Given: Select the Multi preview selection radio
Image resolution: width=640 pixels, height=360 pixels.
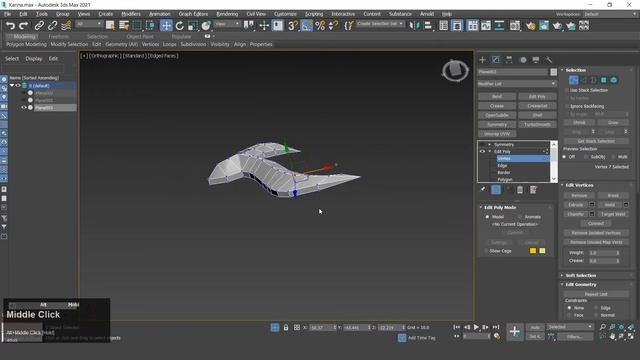Looking at the screenshot, I should [613, 157].
